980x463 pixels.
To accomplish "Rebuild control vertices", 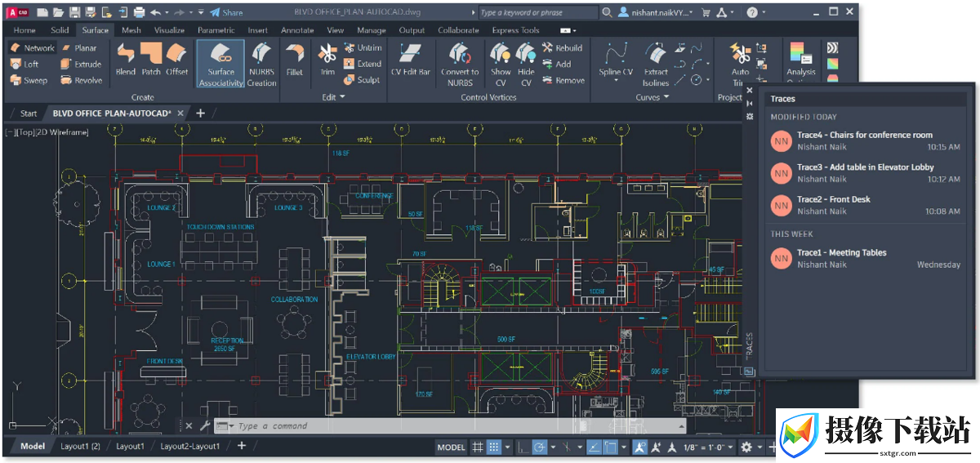I will coord(562,48).
